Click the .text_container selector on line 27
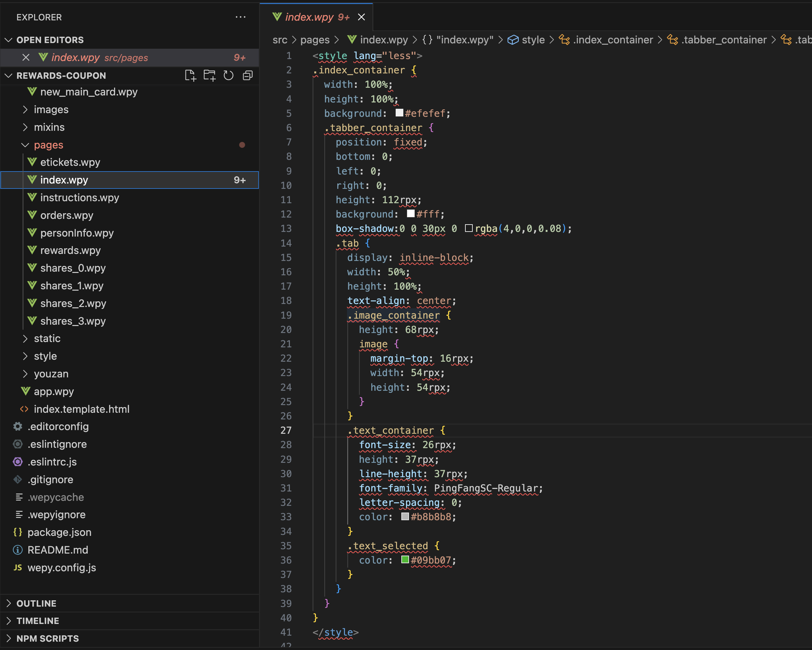 tap(391, 430)
